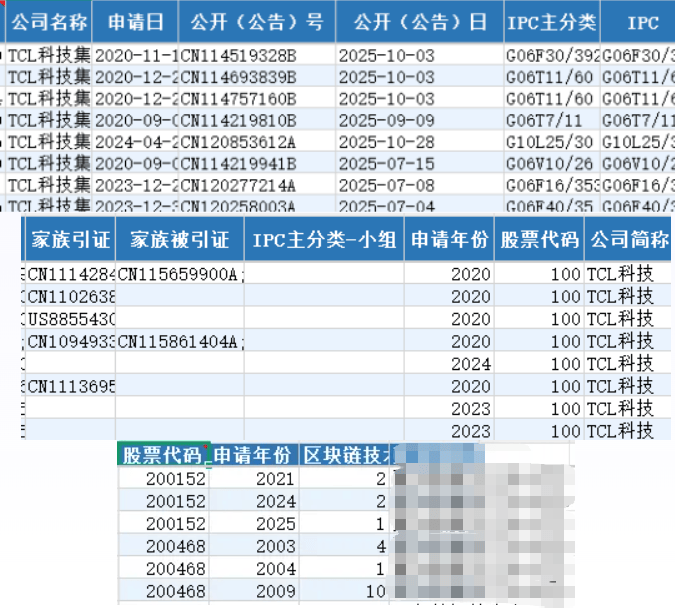
Task: Click the 公开（公告）号 column header
Action: (x=257, y=22)
